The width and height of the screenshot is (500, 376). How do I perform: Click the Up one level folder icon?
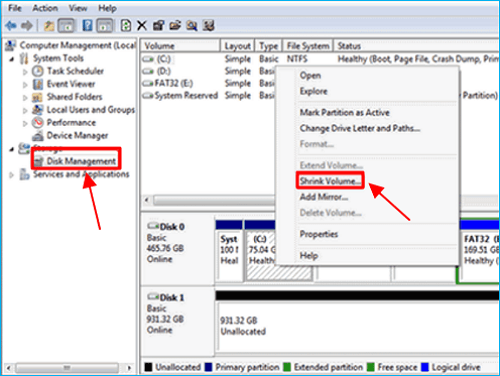click(49, 26)
